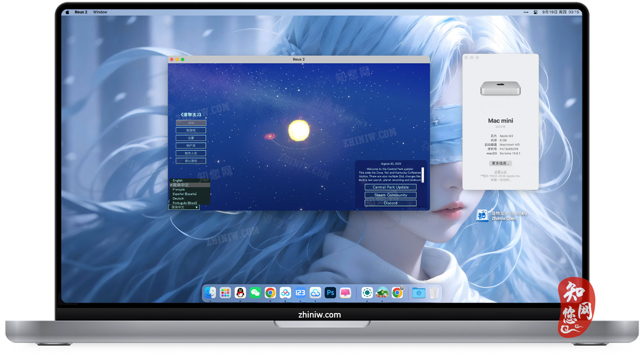Pick Português (Brasil) language
Image resolution: width=644 pixels, height=359 pixels.
(x=190, y=203)
